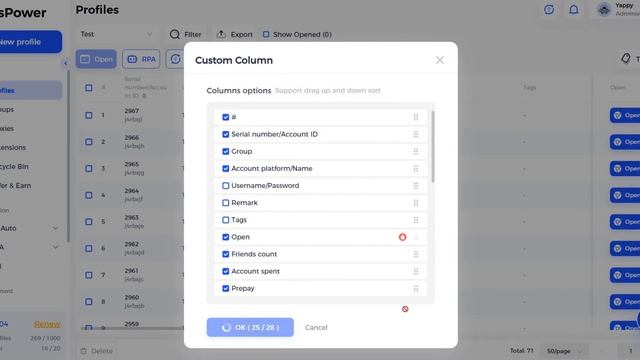Click serial number 2964 cell
The image size is (640, 360).
click(x=132, y=191)
